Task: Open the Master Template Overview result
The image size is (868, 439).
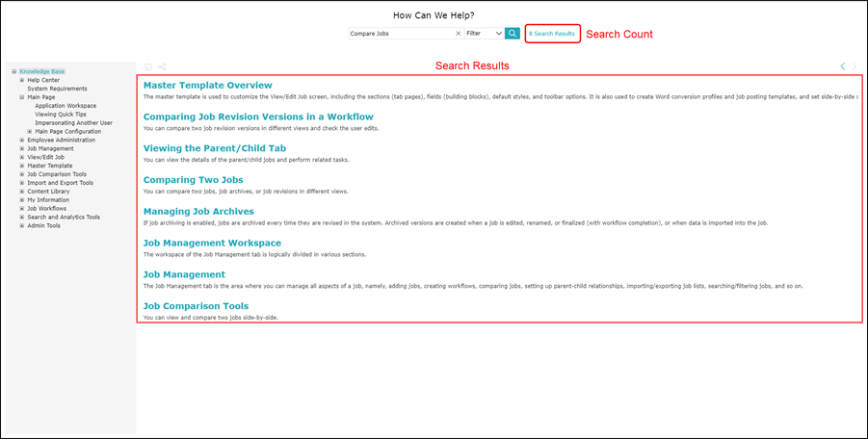Action: (207, 85)
